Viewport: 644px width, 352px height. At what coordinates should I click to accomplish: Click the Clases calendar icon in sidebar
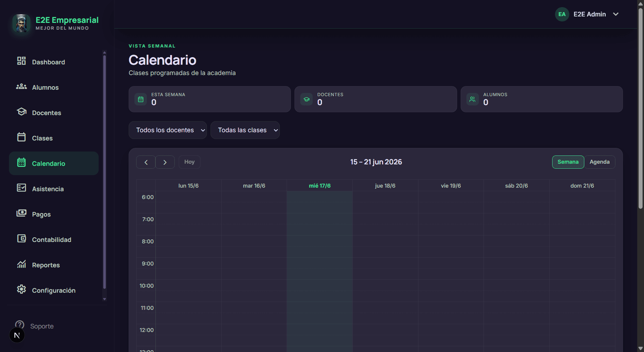click(21, 137)
